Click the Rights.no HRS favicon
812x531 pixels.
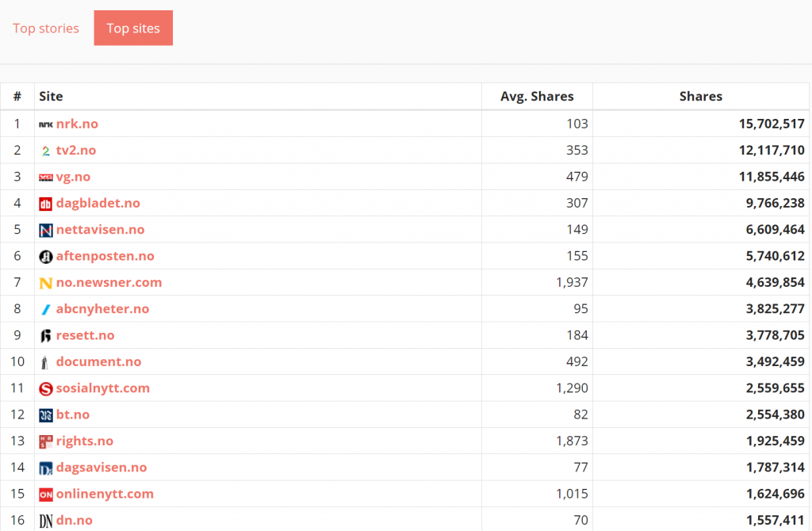pos(46,441)
